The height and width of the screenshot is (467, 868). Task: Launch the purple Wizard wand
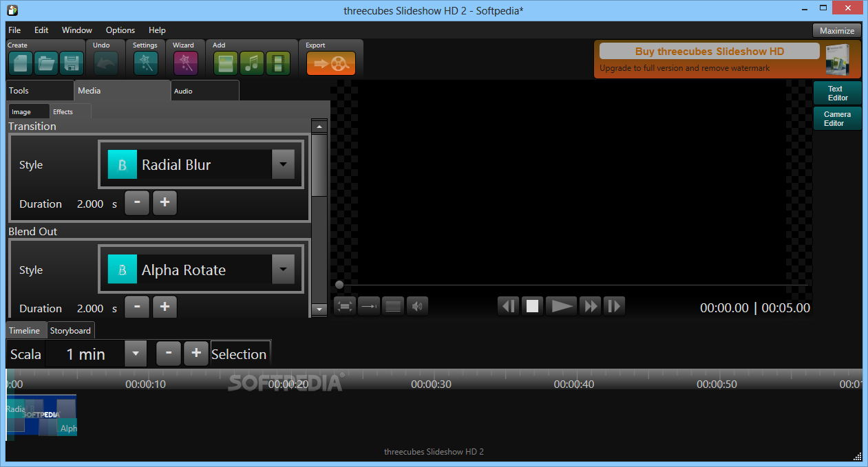coord(185,63)
